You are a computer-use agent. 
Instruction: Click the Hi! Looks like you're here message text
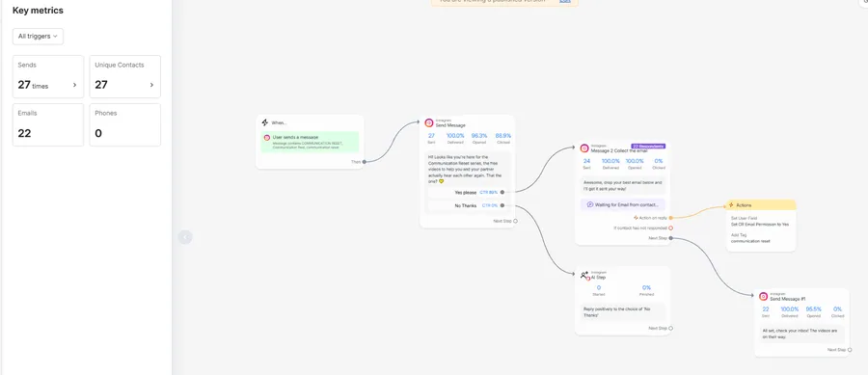coord(465,169)
